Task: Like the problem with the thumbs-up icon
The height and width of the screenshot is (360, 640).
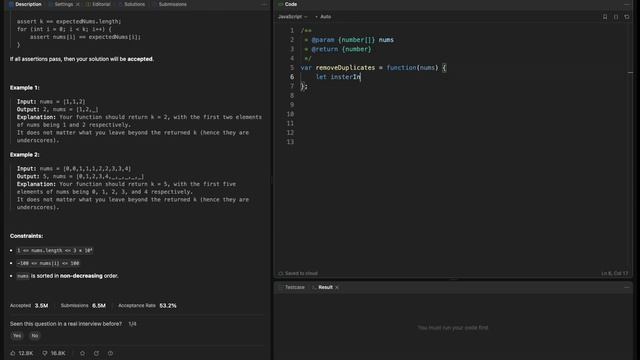Action: coord(13,353)
